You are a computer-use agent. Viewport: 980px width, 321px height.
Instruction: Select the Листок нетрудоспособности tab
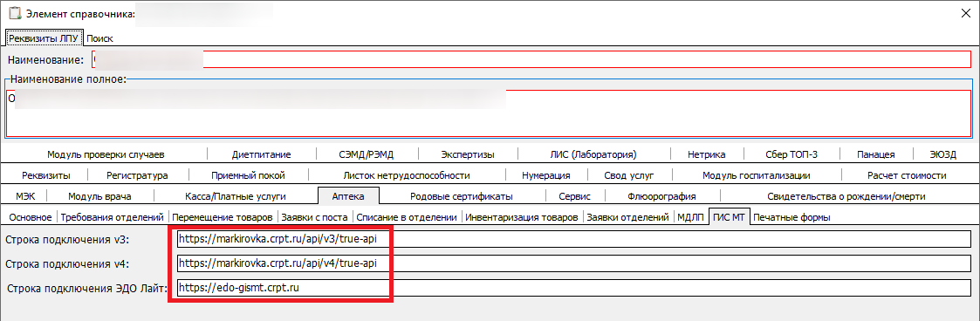point(407,175)
